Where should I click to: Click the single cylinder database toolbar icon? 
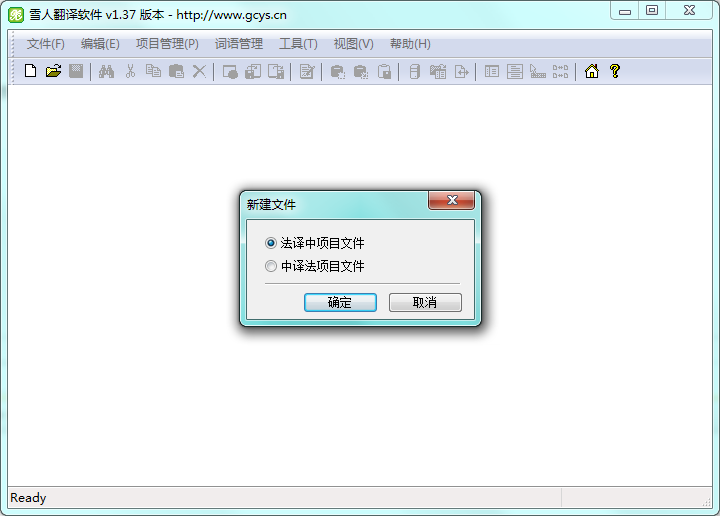415,71
